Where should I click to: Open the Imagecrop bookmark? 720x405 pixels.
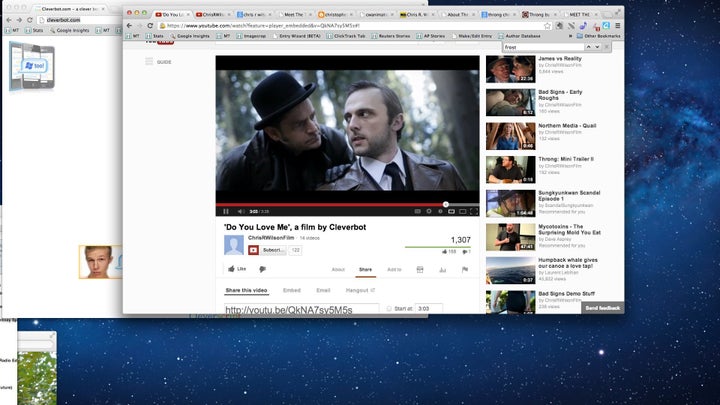point(251,36)
